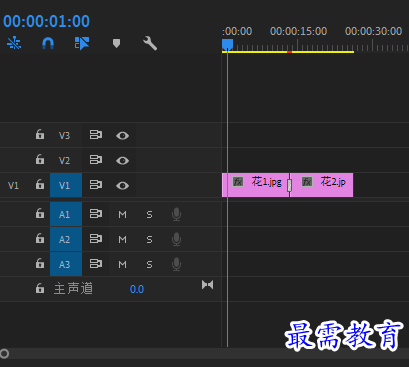Select V3 track target button
The width and height of the screenshot is (409, 367).
tap(65, 135)
